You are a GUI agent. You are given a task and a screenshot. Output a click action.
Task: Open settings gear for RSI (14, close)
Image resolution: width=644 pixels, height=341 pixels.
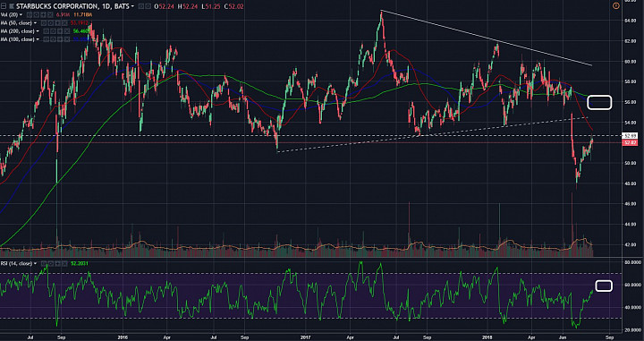coord(51,263)
